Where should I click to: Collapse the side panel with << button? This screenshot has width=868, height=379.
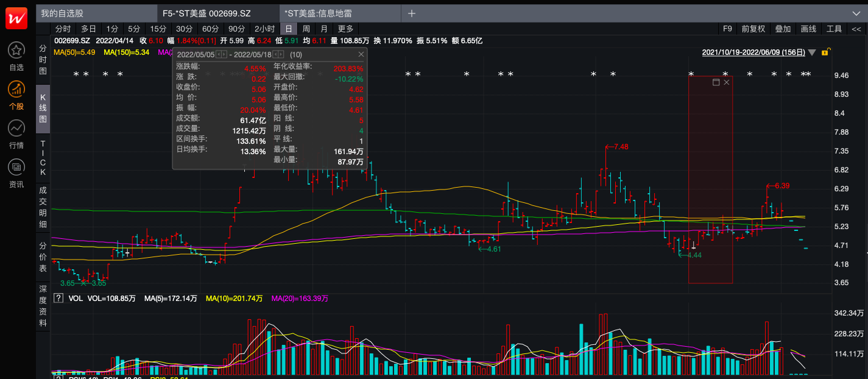[x=856, y=29]
